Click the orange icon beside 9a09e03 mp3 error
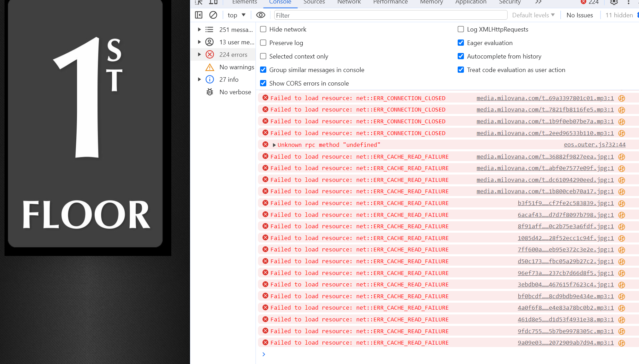 622,343
